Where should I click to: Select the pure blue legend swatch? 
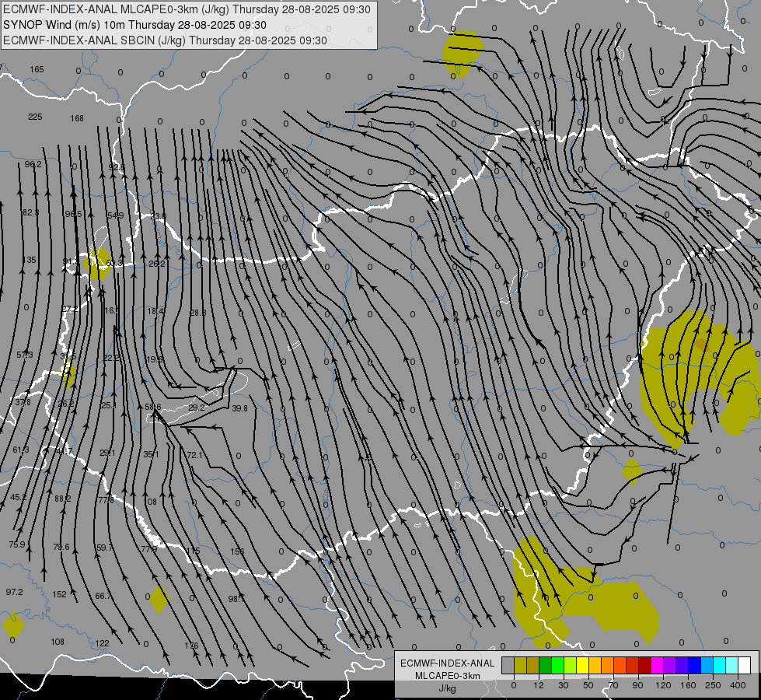(x=695, y=665)
